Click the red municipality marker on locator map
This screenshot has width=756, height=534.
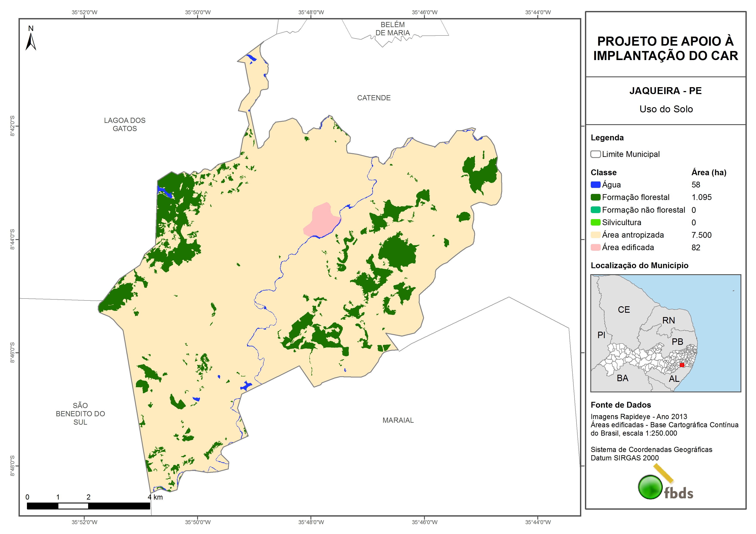[682, 365]
